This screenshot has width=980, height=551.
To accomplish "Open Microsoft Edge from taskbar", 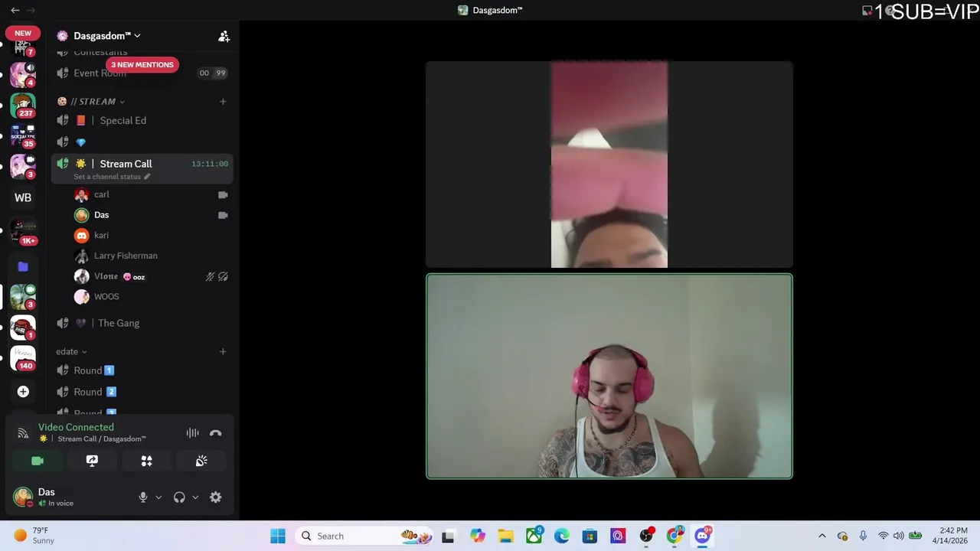I will [561, 536].
